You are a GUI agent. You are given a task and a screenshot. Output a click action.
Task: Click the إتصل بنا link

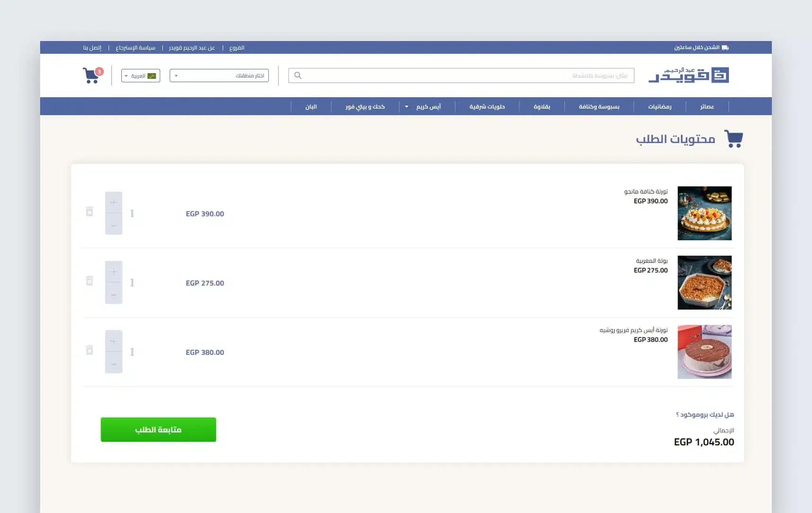[x=92, y=48]
